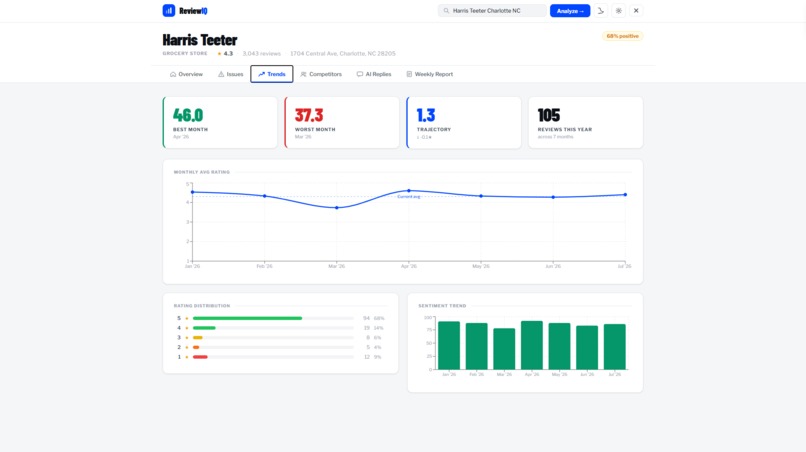Click the 9% value in 1-star row
Image resolution: width=806 pixels, height=452 pixels.
(x=378, y=357)
